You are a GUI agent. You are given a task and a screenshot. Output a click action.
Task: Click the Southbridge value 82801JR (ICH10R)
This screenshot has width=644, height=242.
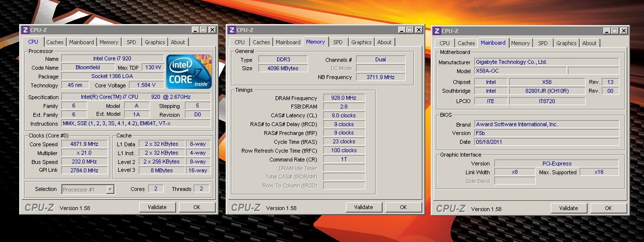[x=547, y=91]
